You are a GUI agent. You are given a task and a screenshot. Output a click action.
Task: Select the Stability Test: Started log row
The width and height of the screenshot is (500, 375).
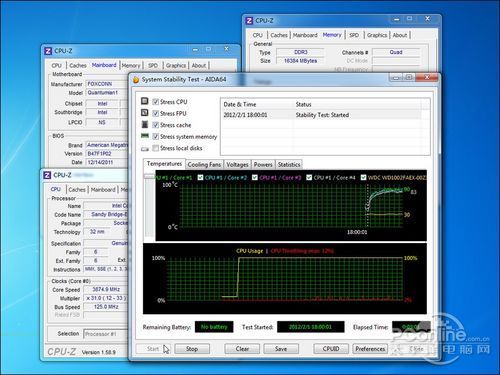coord(320,115)
